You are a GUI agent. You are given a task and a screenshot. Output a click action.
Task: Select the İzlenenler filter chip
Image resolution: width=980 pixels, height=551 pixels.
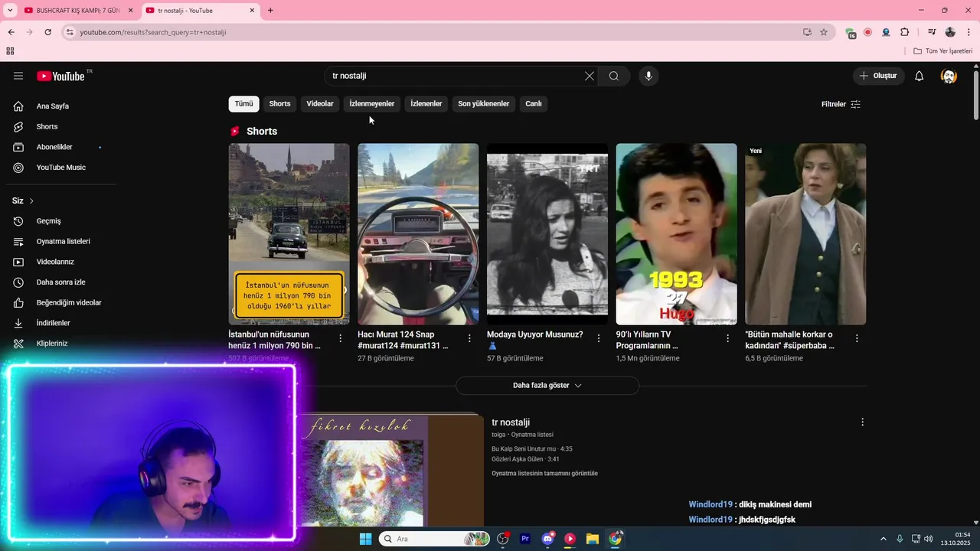pyautogui.click(x=426, y=104)
